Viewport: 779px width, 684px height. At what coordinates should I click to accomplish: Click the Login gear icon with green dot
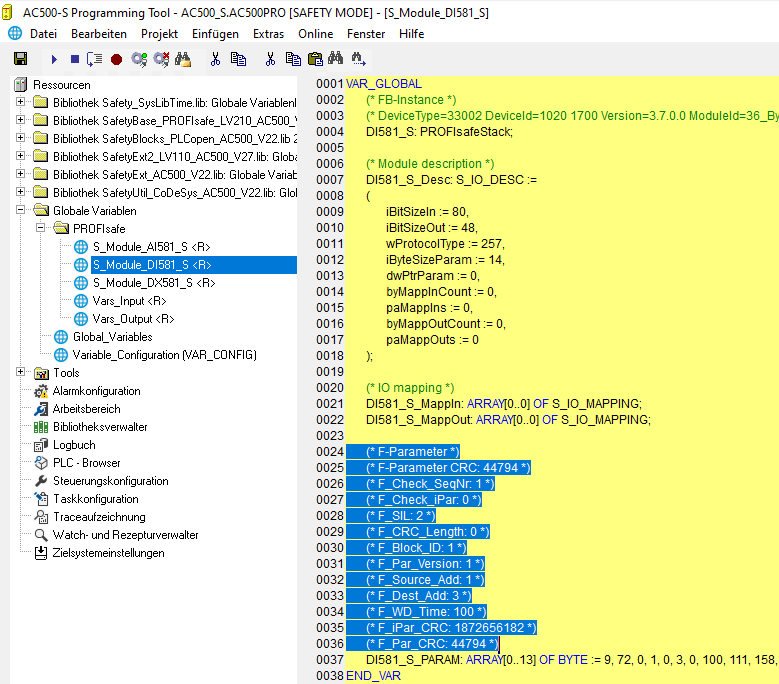(x=139, y=60)
